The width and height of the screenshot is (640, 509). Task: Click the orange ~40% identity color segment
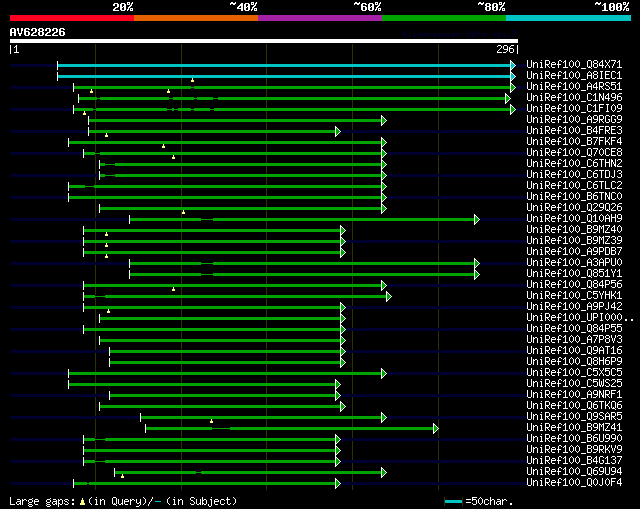196,18
